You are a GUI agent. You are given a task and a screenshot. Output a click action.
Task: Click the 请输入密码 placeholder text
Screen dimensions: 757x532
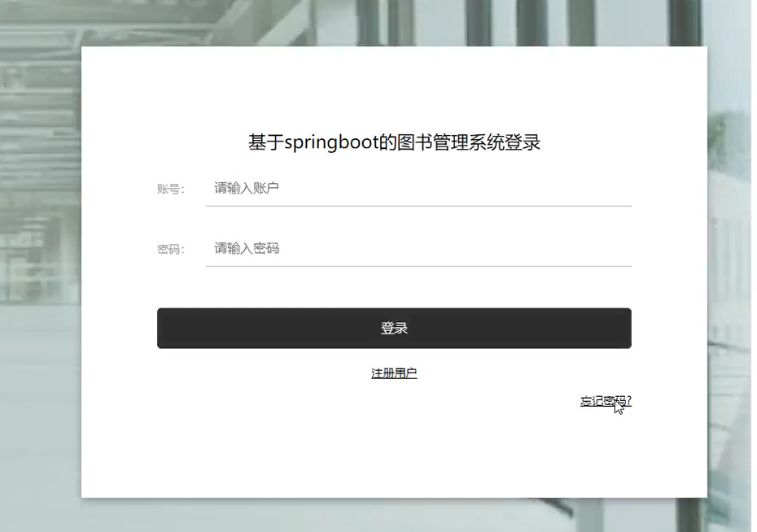pos(246,248)
